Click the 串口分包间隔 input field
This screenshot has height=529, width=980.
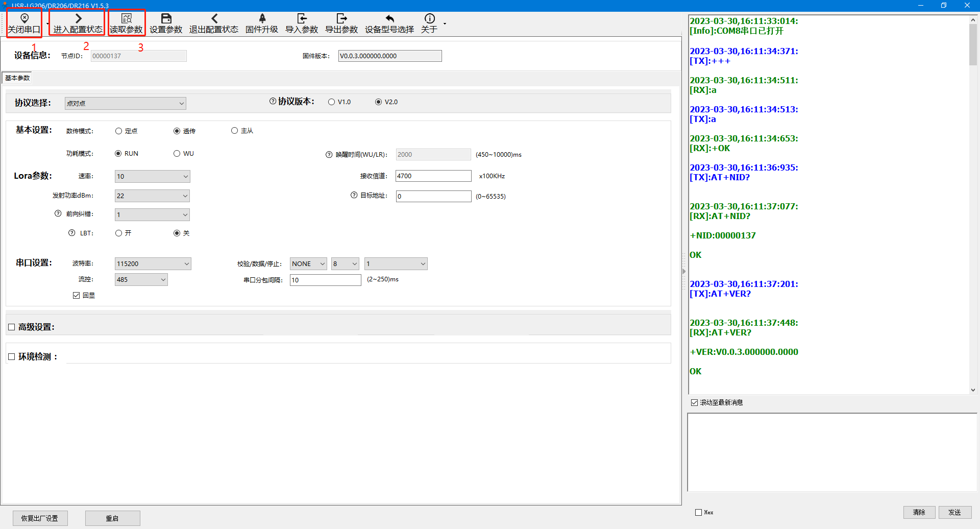tap(326, 280)
